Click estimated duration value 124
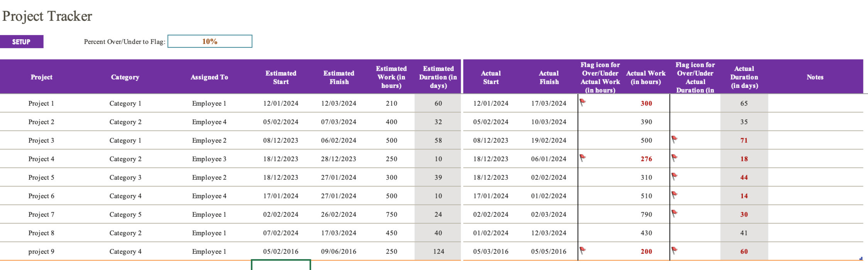 click(438, 251)
